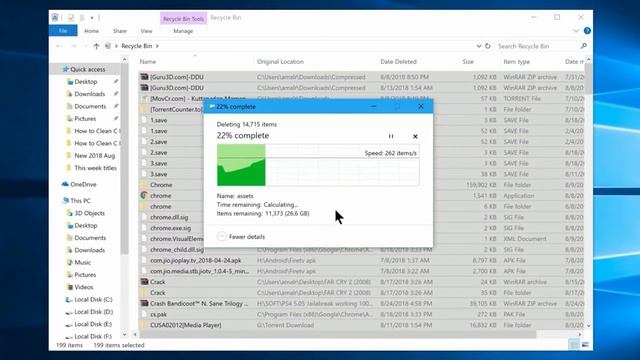The width and height of the screenshot is (640, 360).
Task: Click the file list horizontal scrollbar
Action: click(x=337, y=335)
